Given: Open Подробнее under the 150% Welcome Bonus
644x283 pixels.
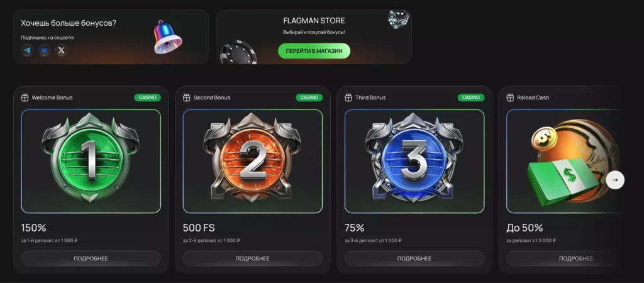Looking at the screenshot, I should coord(91,258).
